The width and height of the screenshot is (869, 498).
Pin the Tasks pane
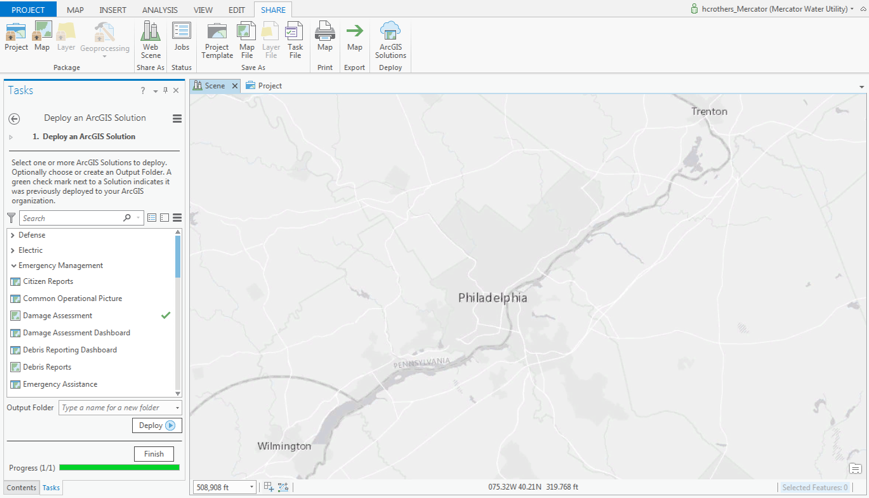[165, 90]
